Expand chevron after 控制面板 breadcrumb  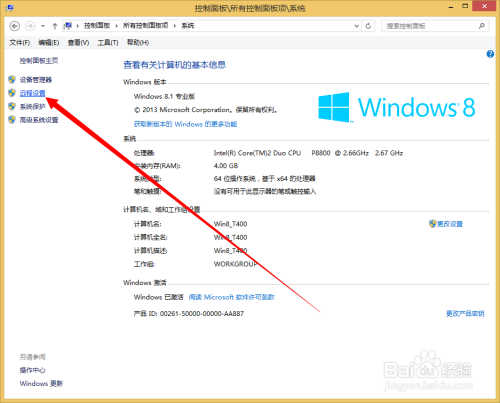pos(117,26)
